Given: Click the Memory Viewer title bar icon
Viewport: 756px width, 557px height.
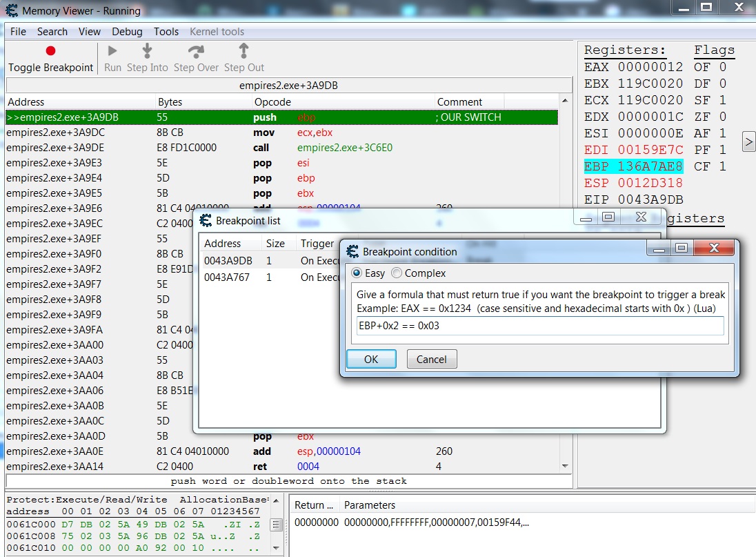Looking at the screenshot, I should [x=11, y=11].
